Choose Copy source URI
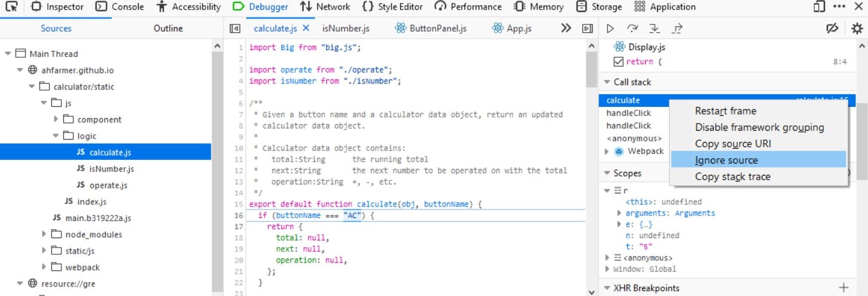This screenshot has width=868, height=296. tap(759, 144)
